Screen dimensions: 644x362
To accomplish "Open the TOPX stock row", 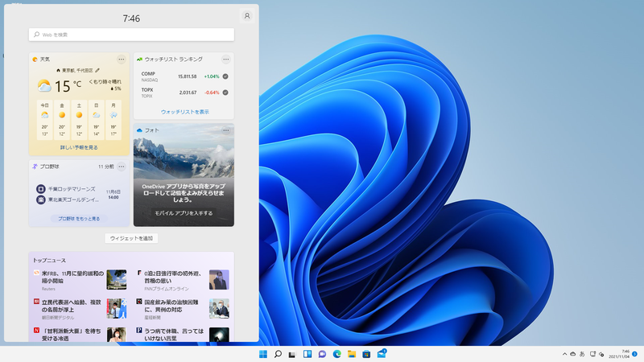I will click(x=184, y=93).
